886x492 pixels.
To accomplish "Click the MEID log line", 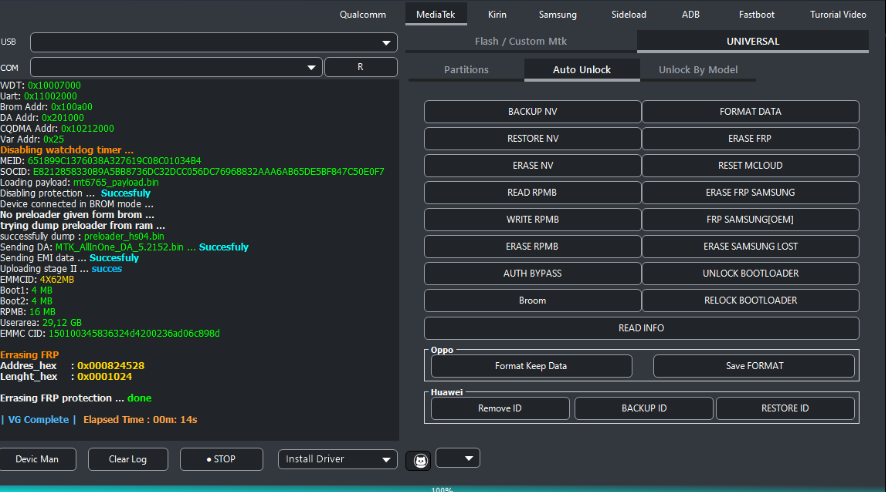I will point(101,161).
